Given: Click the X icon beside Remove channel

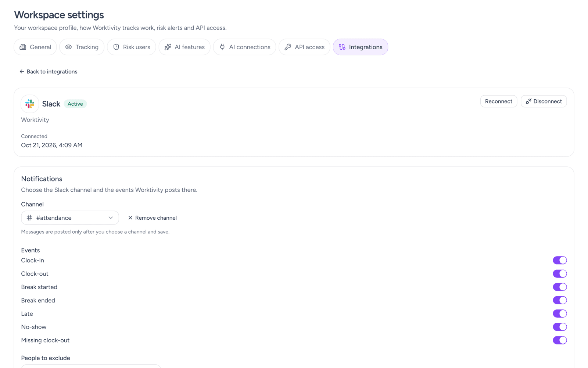Looking at the screenshot, I should 130,218.
